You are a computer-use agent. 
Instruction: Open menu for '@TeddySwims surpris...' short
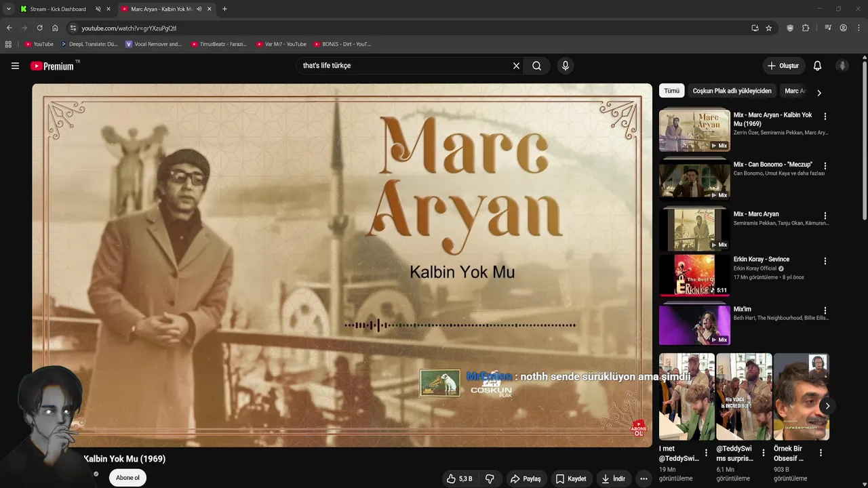click(x=764, y=453)
